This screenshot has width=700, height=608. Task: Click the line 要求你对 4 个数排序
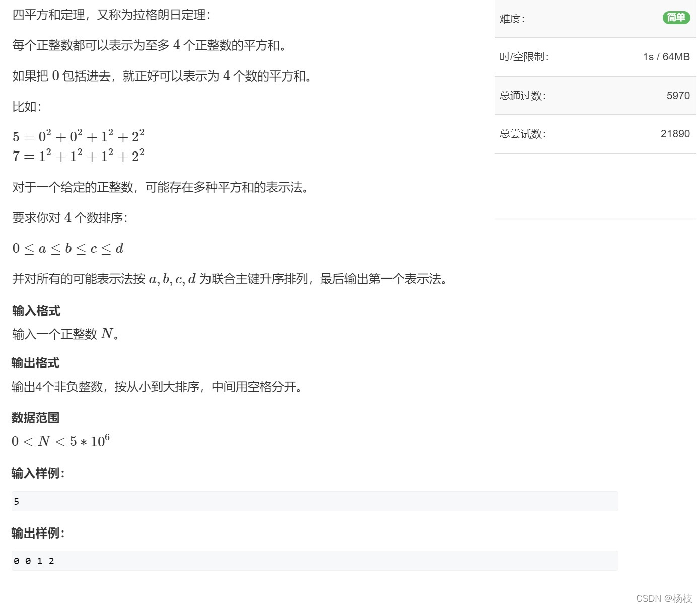[x=69, y=218]
